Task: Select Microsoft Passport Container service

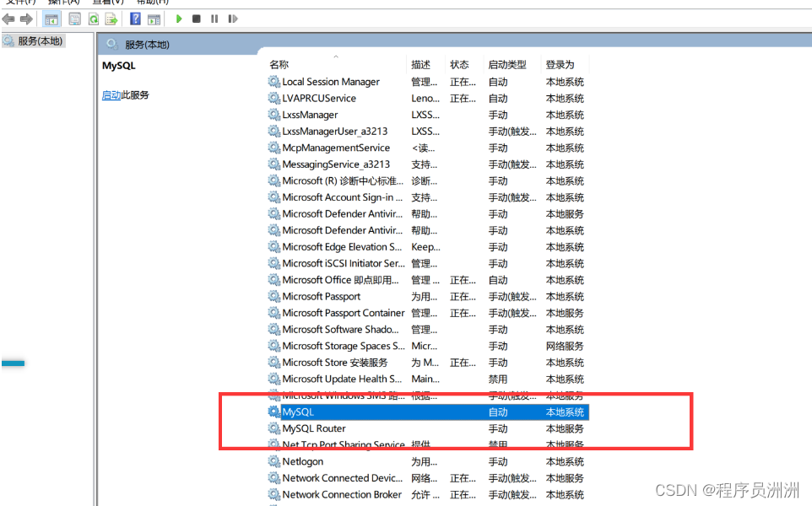Action: (344, 313)
